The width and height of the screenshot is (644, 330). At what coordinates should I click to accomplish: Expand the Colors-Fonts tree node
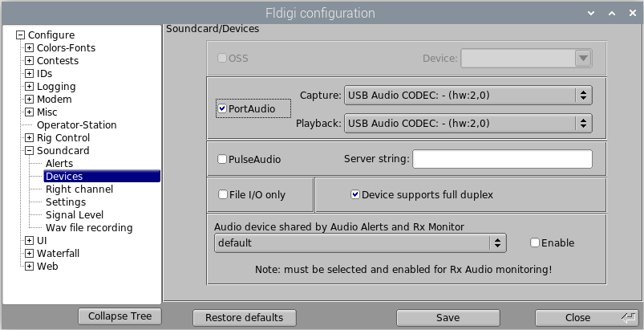point(30,48)
